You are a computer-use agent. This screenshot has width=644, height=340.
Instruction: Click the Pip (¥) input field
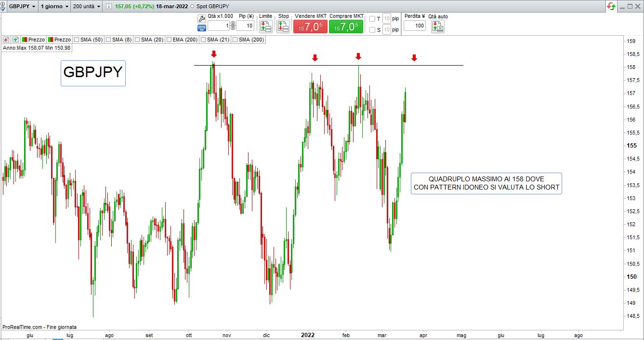pyautogui.click(x=245, y=26)
